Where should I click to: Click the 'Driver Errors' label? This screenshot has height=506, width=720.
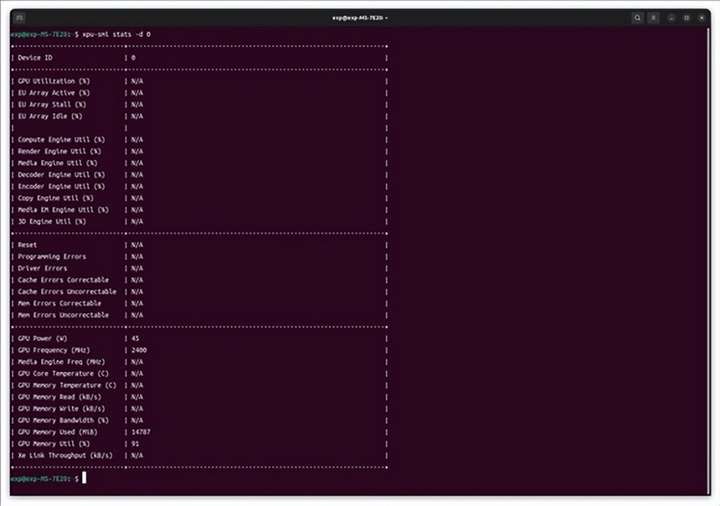[42, 269]
